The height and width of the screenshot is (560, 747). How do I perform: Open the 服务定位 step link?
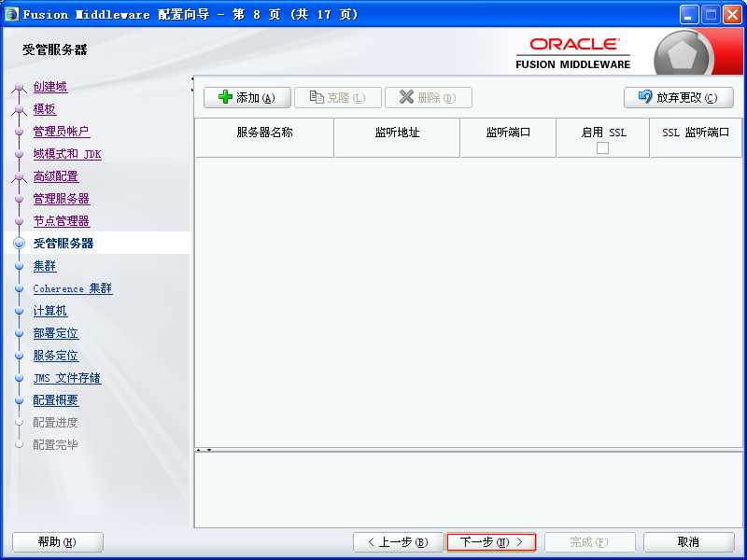(x=56, y=356)
